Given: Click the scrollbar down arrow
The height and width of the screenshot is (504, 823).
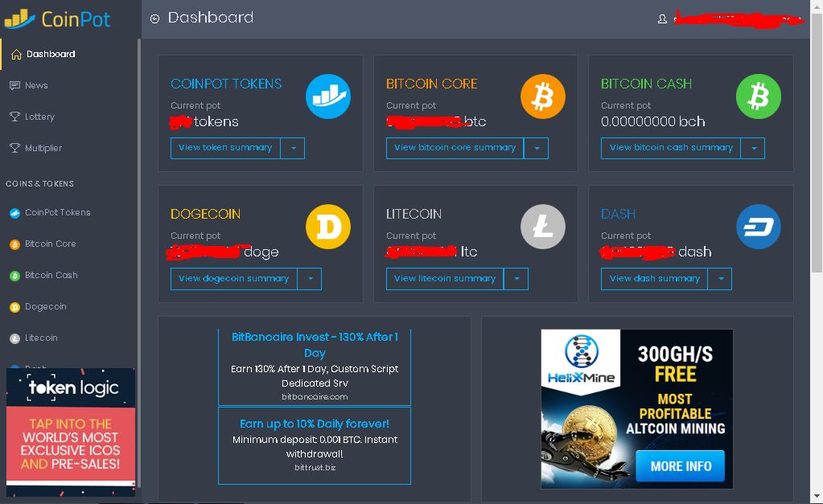Looking at the screenshot, I should [817, 496].
